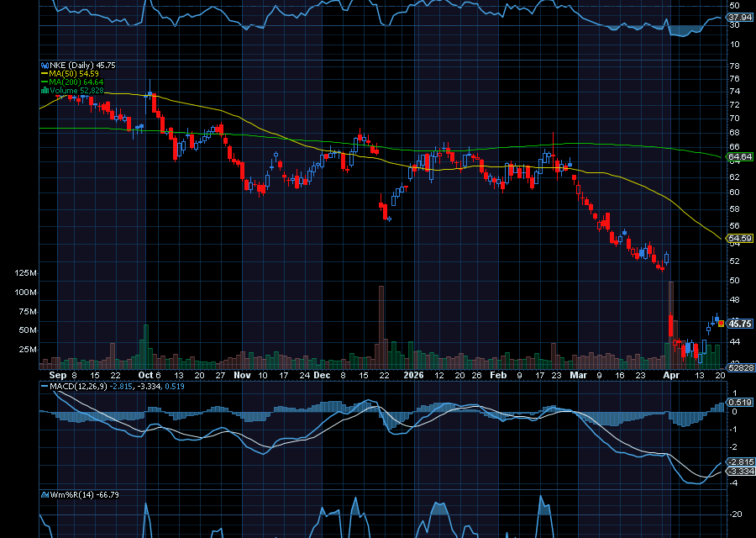
Task: Select the Apr label on the date axis
Action: (x=673, y=376)
